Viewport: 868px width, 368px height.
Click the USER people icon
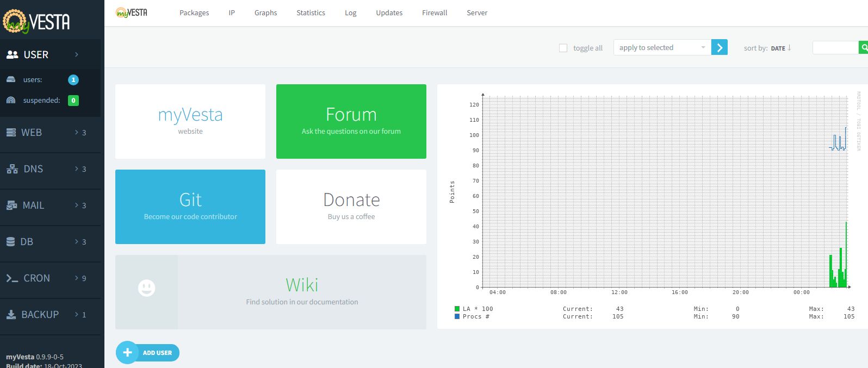click(x=12, y=54)
